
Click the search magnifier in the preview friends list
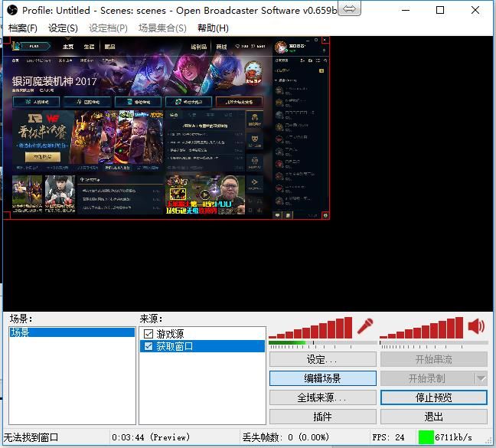pos(325,60)
